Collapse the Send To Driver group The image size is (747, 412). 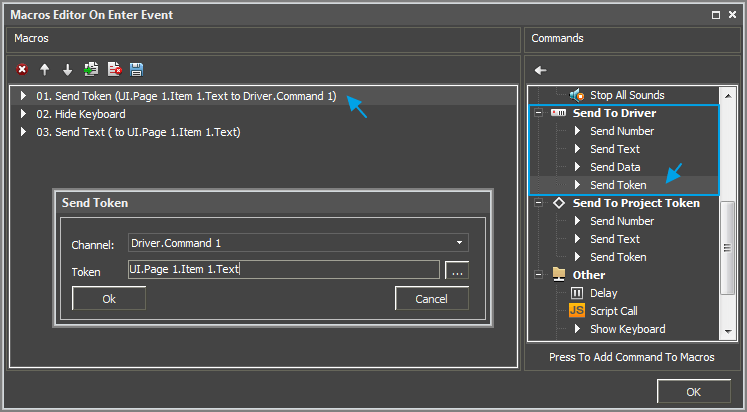[x=538, y=113]
